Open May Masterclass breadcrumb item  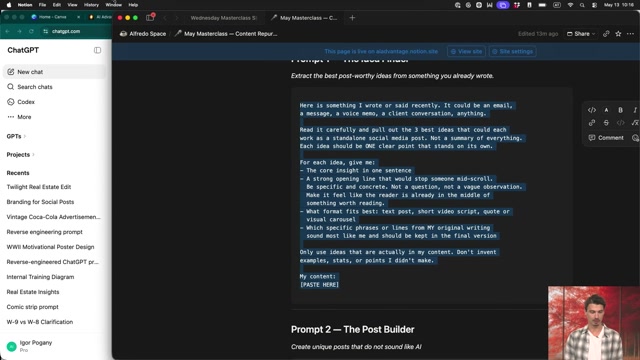[226, 34]
